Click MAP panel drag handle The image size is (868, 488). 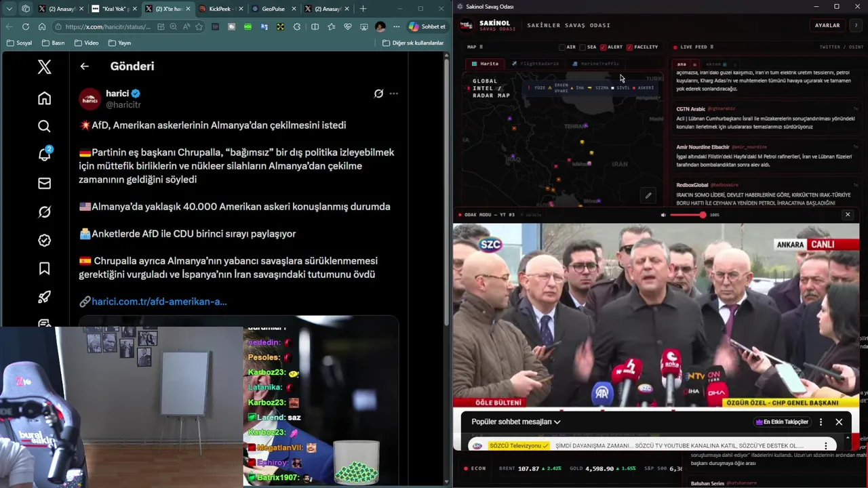click(481, 47)
